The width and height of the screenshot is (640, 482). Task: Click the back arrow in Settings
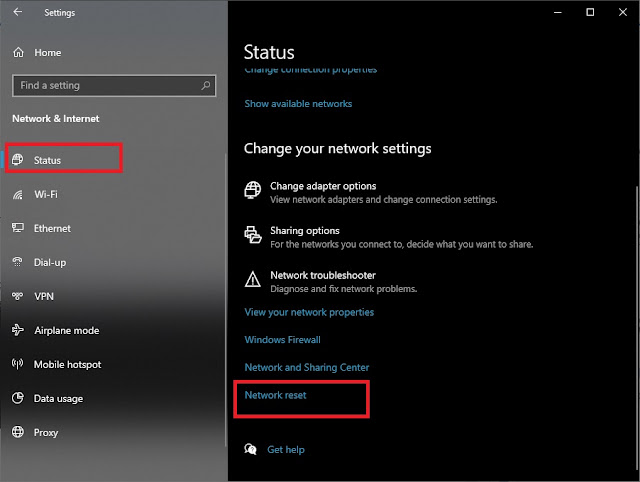18,12
